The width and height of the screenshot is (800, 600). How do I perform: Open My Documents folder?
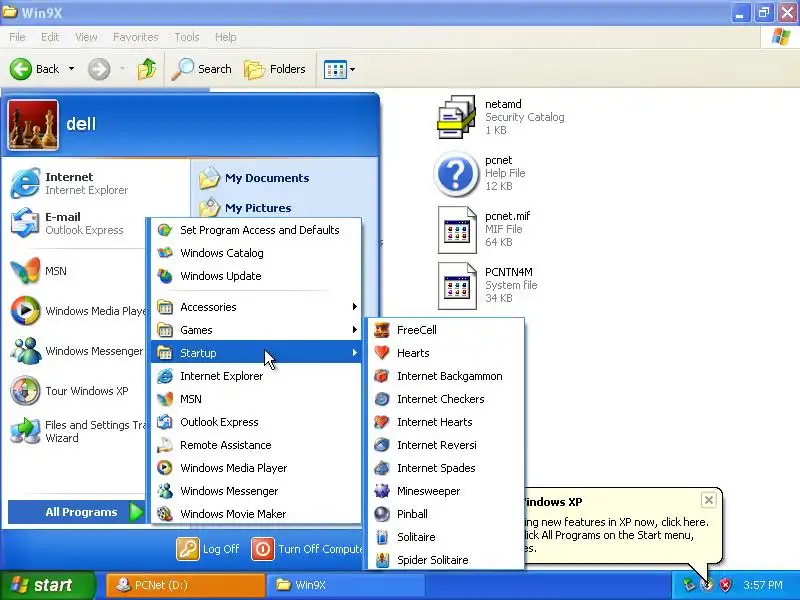[254, 178]
